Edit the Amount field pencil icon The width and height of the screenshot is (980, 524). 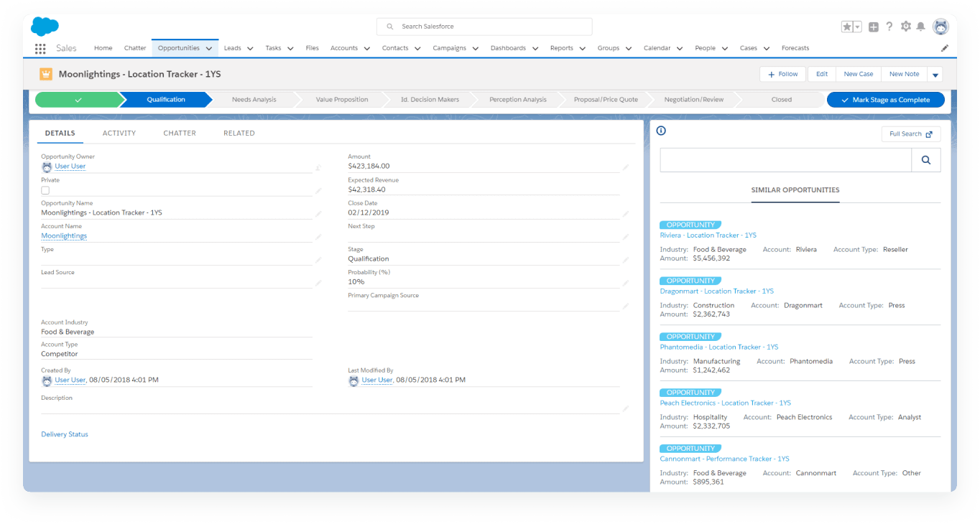coord(625,167)
